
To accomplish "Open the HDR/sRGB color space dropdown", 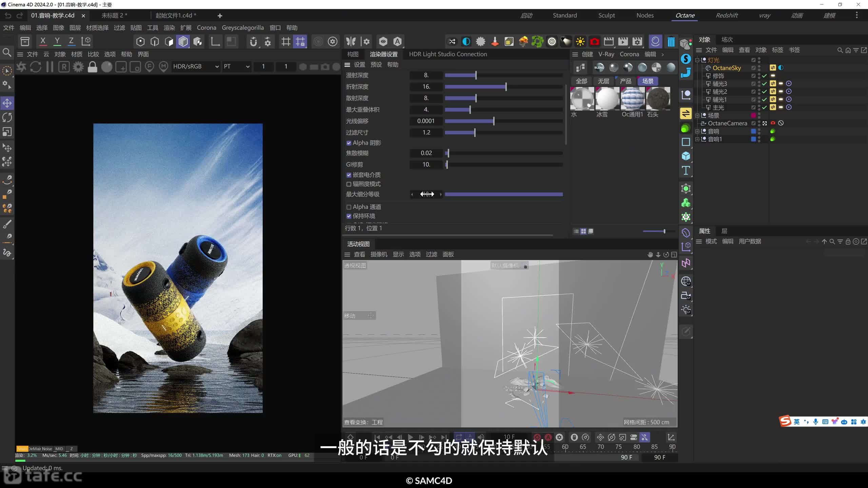I will click(x=195, y=66).
